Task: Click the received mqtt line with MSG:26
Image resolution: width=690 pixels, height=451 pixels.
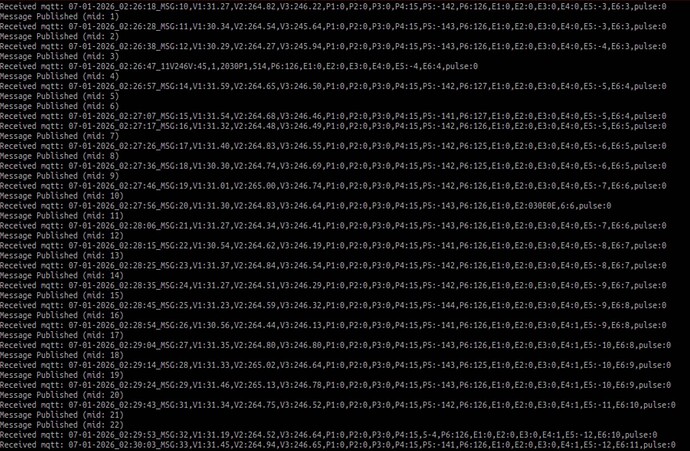Action: 333,325
